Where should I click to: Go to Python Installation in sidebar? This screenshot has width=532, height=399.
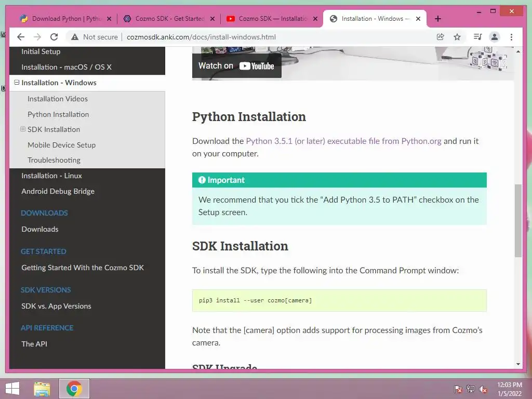[58, 114]
